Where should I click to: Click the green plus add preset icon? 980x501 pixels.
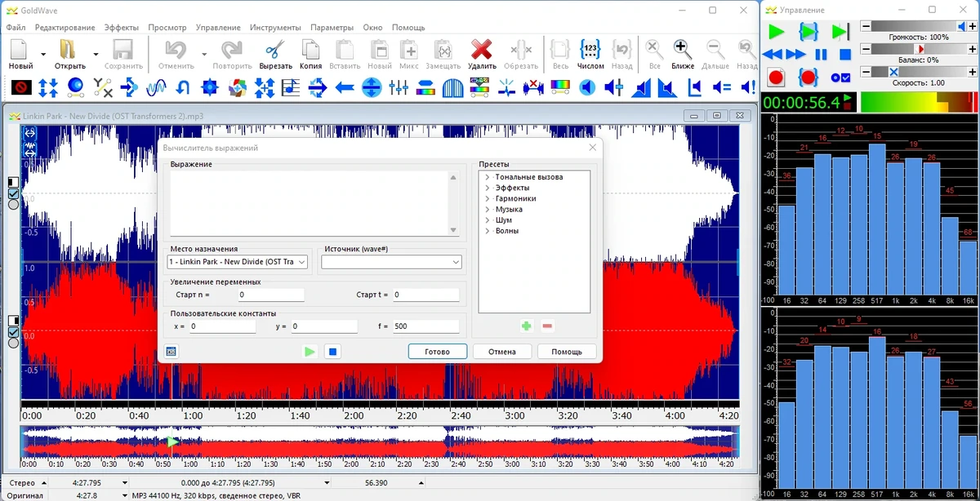tap(526, 326)
